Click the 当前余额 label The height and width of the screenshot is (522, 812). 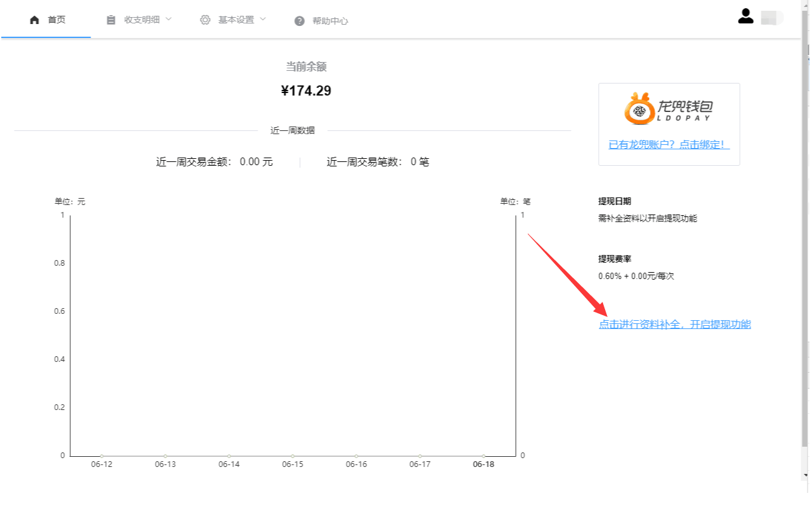click(x=306, y=66)
